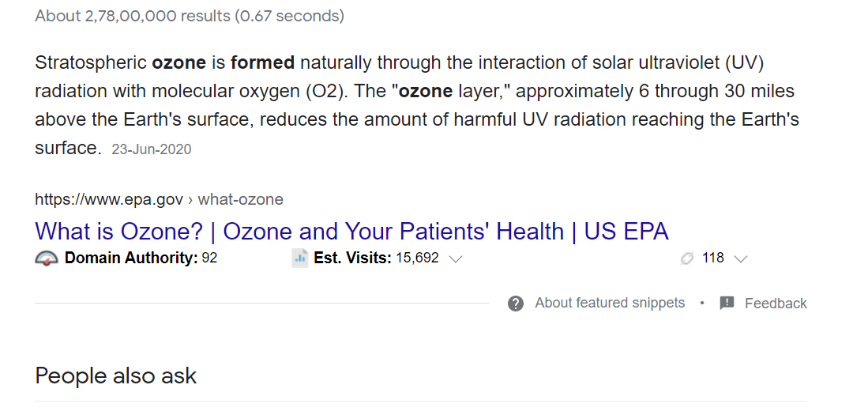This screenshot has width=868, height=415.
Task: Click the Feedback text link
Action: [776, 304]
